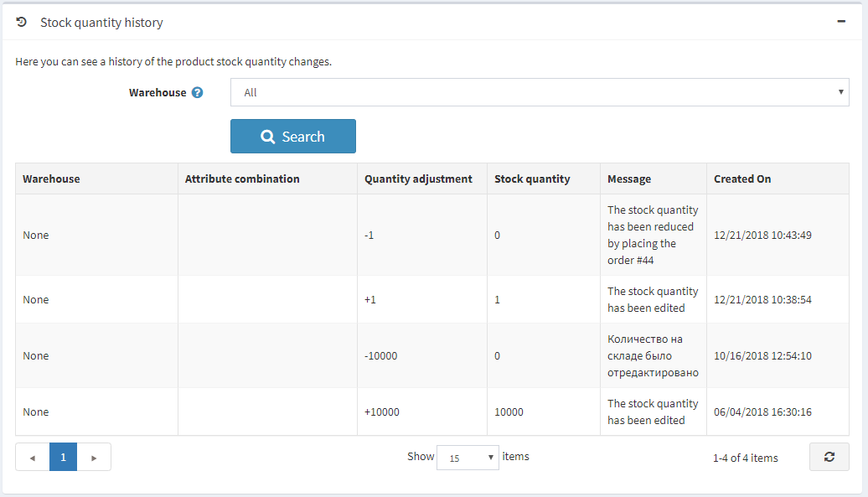Screen dimensions: 868x497
Task: Refresh the stock history grid
Action: tap(829, 457)
